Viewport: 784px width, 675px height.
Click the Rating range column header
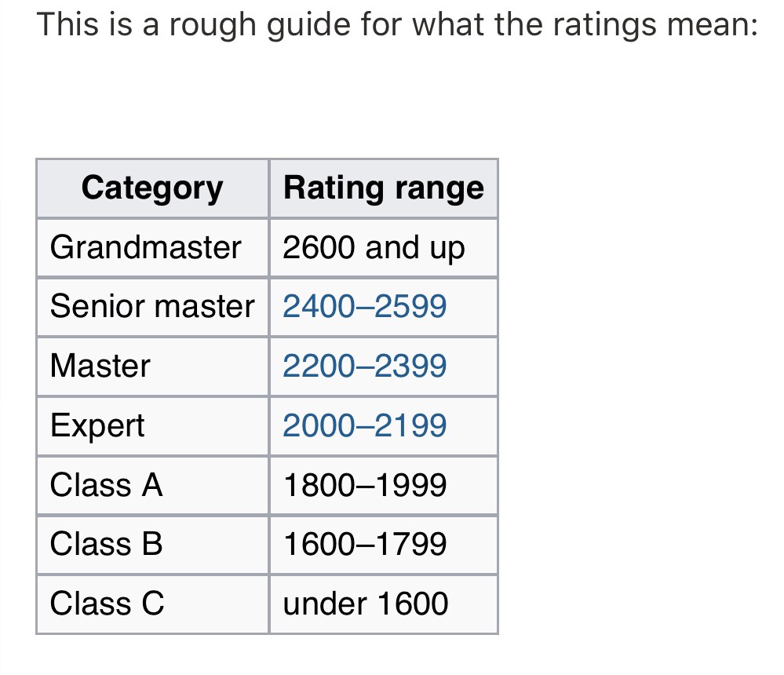point(384,188)
